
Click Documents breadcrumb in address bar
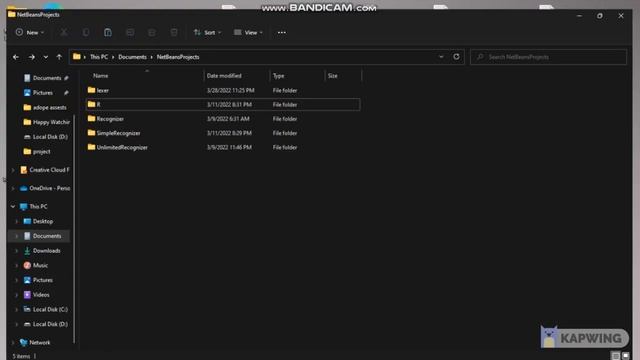(x=132, y=57)
